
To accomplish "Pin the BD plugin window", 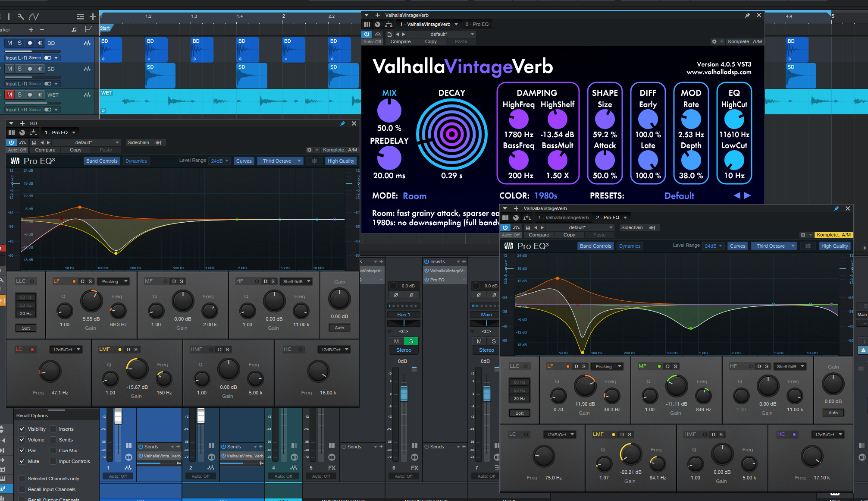I will [x=343, y=123].
